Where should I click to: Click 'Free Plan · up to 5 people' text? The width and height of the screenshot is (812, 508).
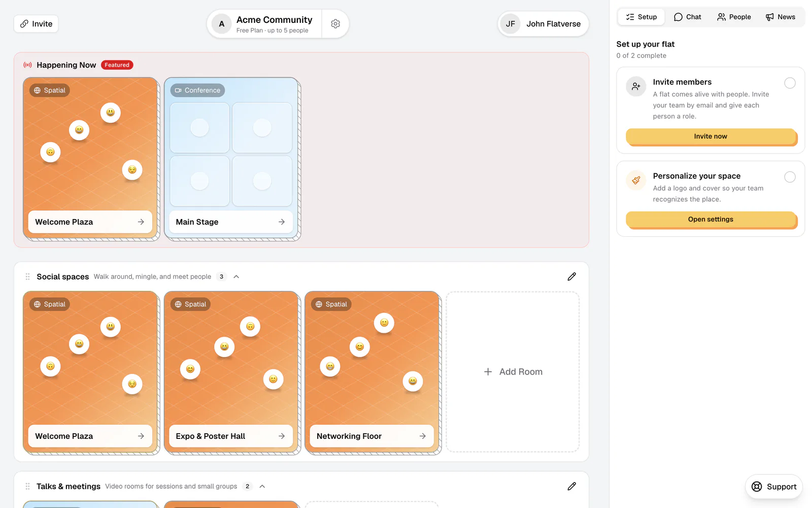click(272, 30)
